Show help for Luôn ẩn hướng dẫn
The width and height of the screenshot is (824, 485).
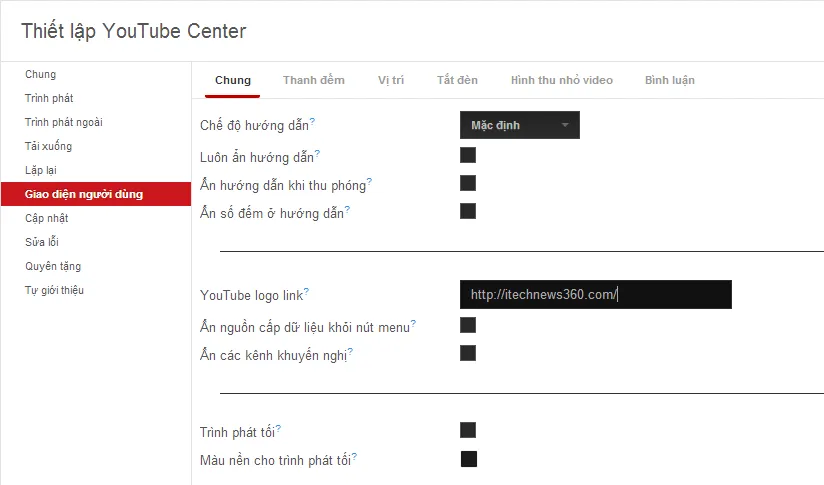(x=317, y=153)
